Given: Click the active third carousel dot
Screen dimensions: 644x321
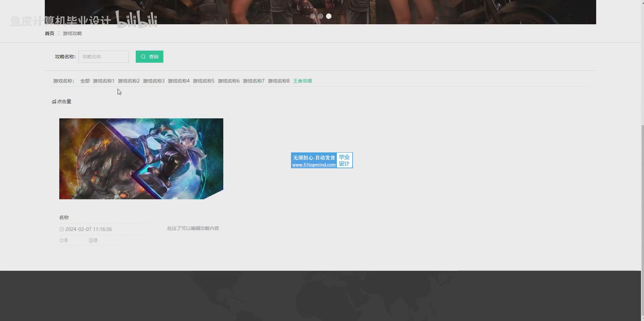Looking at the screenshot, I should (329, 16).
